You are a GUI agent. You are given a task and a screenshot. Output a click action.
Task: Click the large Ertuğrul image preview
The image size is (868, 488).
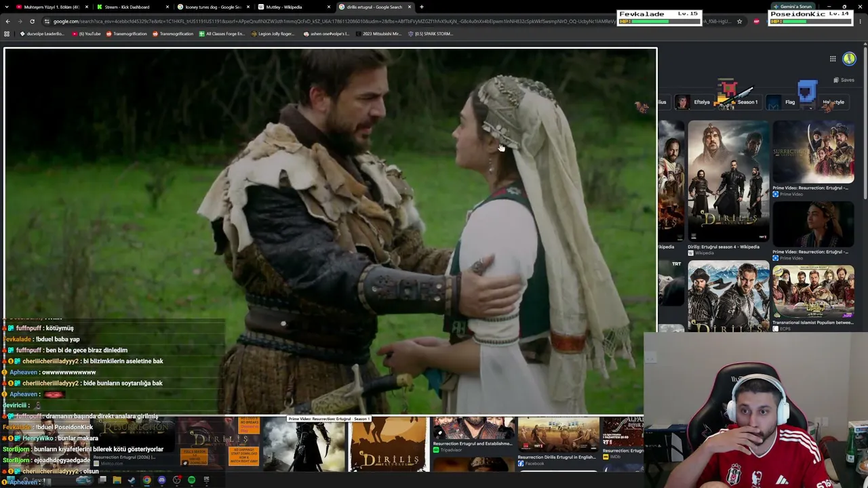point(331,230)
